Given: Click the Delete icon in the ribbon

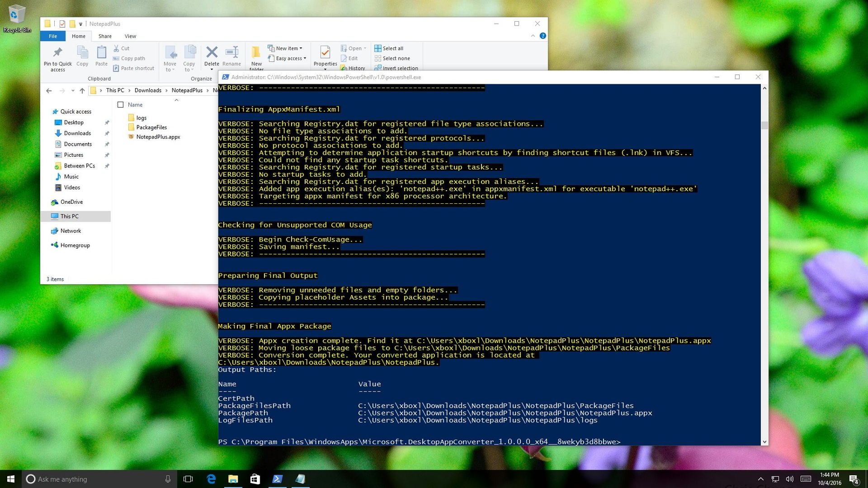Looking at the screenshot, I should (211, 54).
